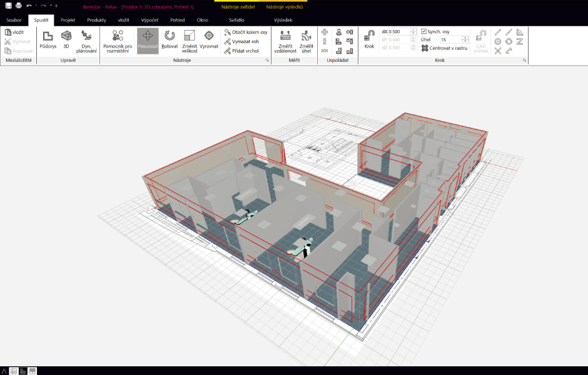Image resolution: width=588 pixels, height=375 pixels.
Task: Switch to the 3D view tool
Action: 66,40
